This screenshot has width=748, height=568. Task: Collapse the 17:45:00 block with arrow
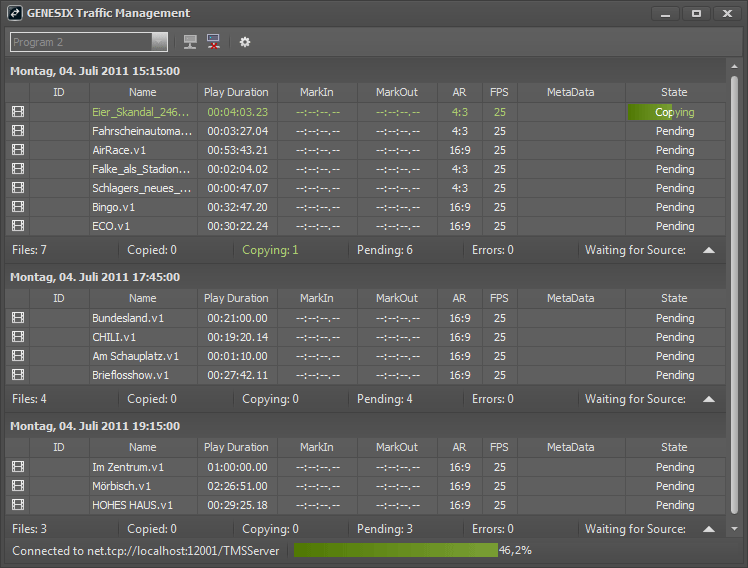[x=709, y=399]
